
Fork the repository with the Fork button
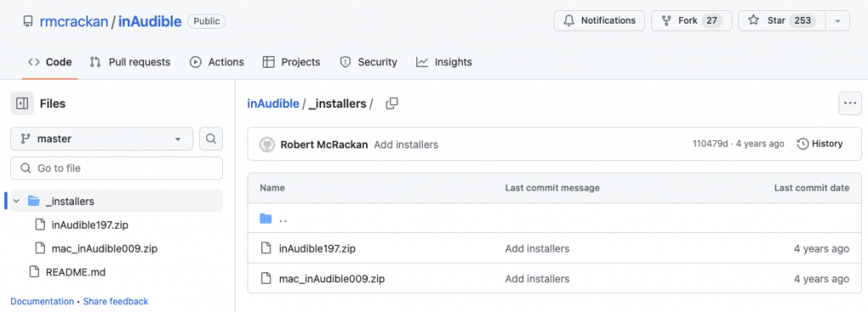tap(692, 20)
